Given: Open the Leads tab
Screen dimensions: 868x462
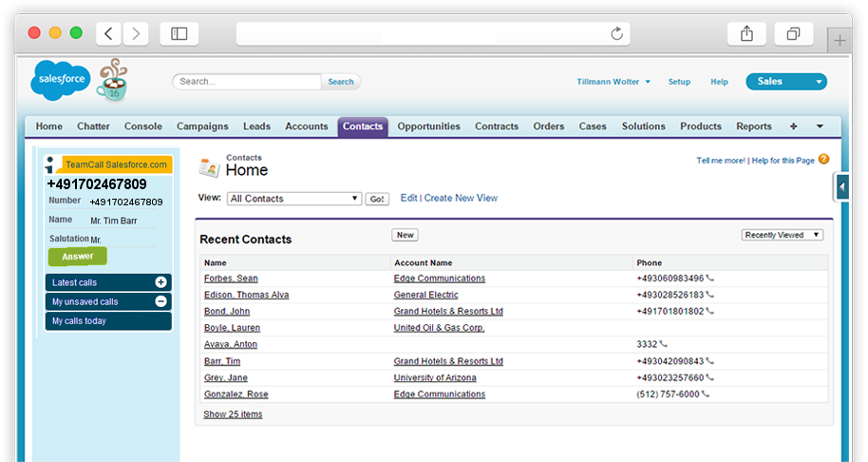Looking at the screenshot, I should coord(256,126).
